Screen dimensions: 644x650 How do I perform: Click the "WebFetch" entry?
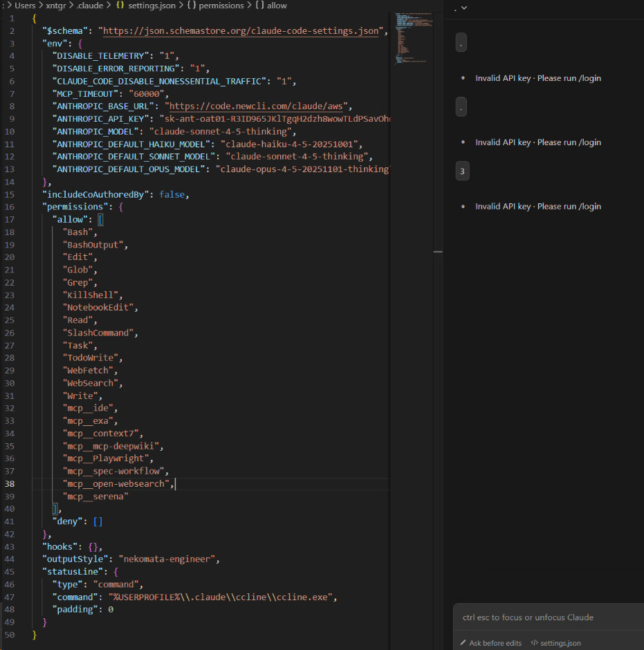(x=88, y=371)
